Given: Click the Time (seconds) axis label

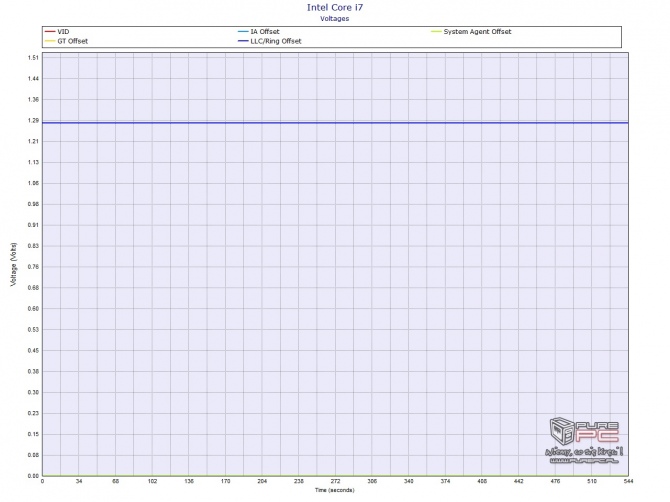Looking at the screenshot, I should click(x=335, y=490).
